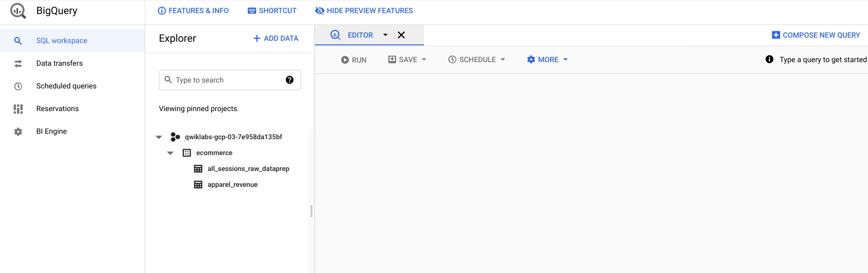Click Features & Info link

193,10
